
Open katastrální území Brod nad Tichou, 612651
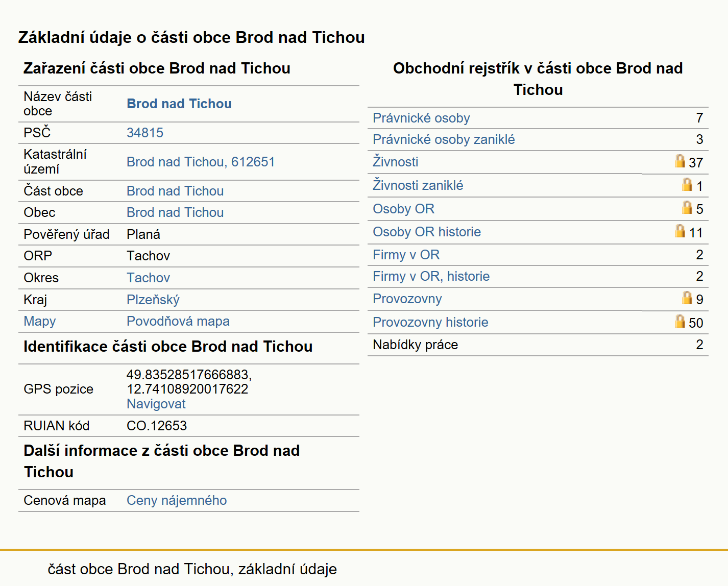point(201,162)
